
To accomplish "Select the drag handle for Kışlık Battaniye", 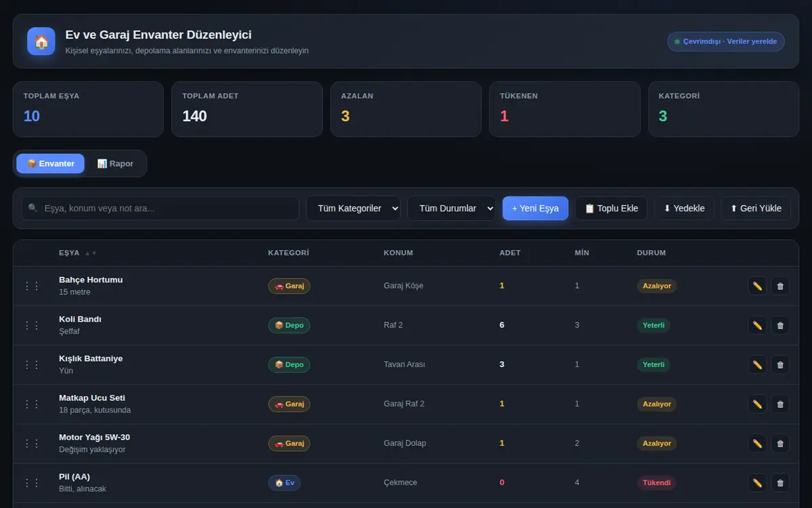I will 32,364.
